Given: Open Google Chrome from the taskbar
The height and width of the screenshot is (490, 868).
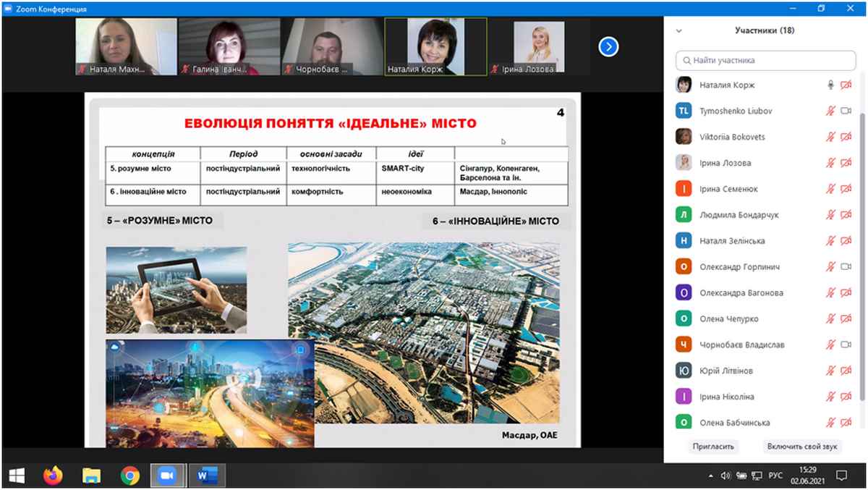Looking at the screenshot, I should click(130, 476).
